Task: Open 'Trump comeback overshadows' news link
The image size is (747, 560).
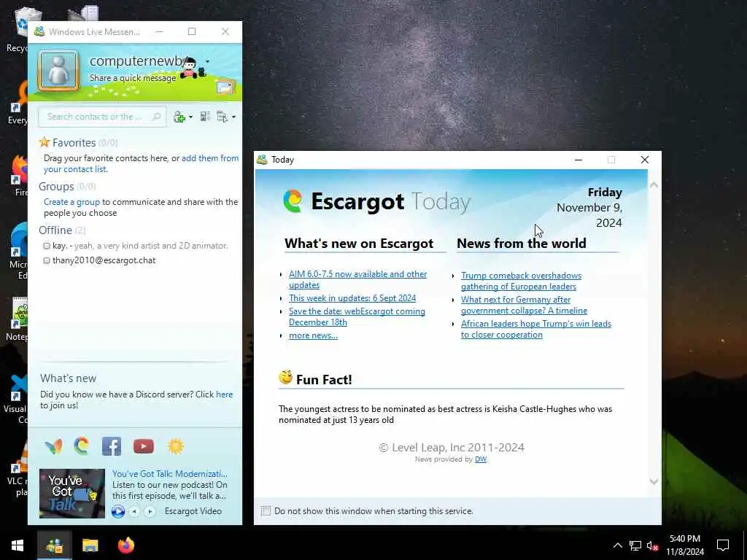Action: pyautogui.click(x=521, y=281)
